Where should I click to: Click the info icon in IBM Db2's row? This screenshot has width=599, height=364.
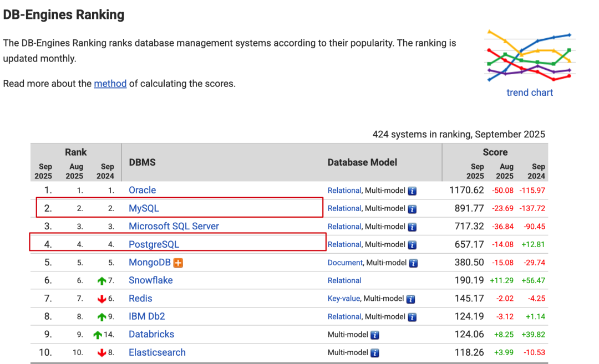click(412, 317)
